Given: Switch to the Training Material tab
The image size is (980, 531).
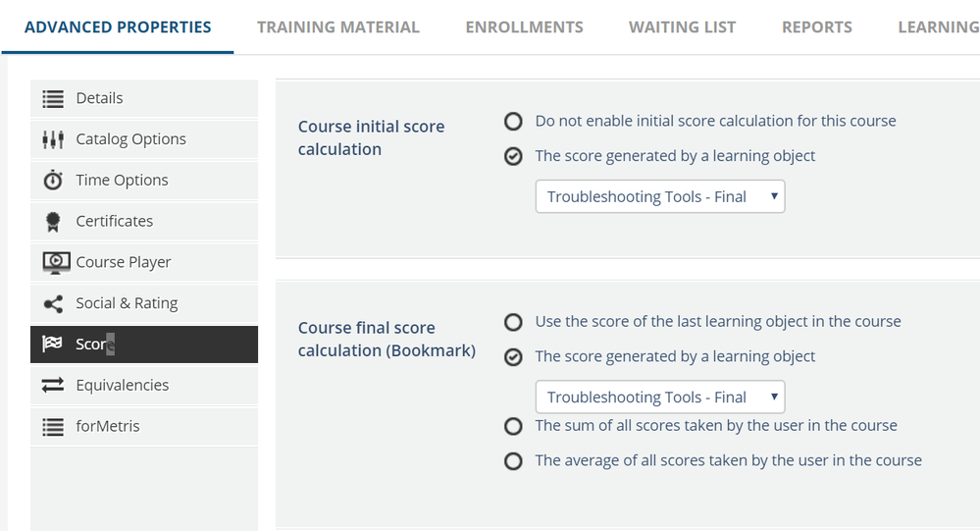Looking at the screenshot, I should [337, 27].
